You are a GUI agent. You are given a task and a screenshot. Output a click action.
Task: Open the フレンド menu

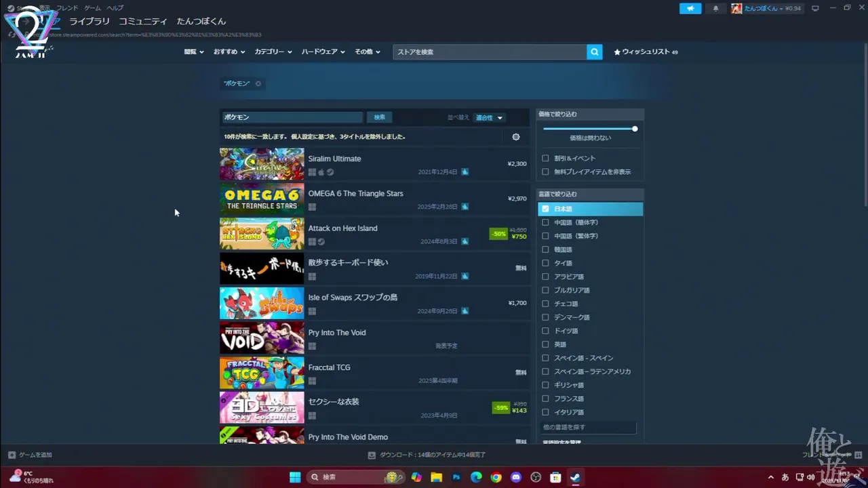pos(67,8)
